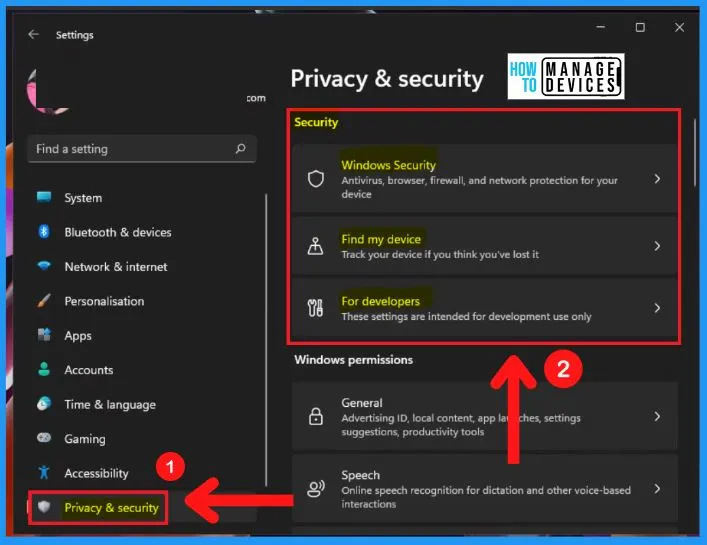Click 'Online speech recognition for dictation' text
This screenshot has width=707, height=545.
486,497
